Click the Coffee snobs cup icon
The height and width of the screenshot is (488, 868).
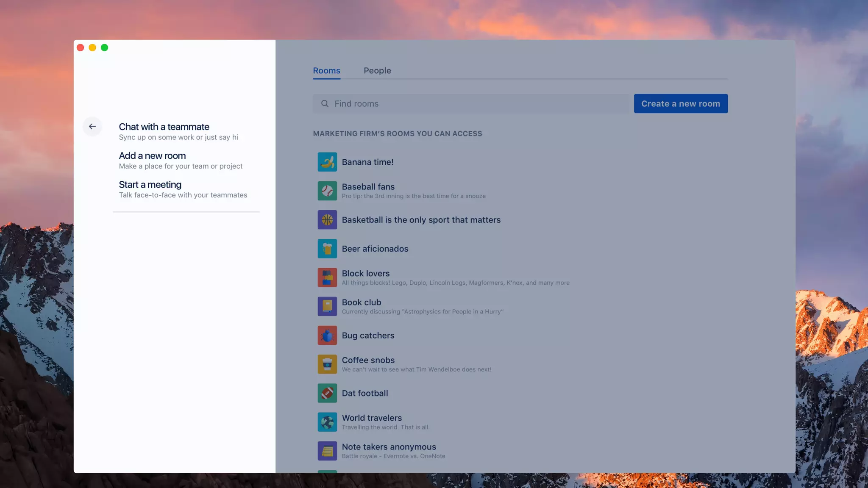click(327, 364)
